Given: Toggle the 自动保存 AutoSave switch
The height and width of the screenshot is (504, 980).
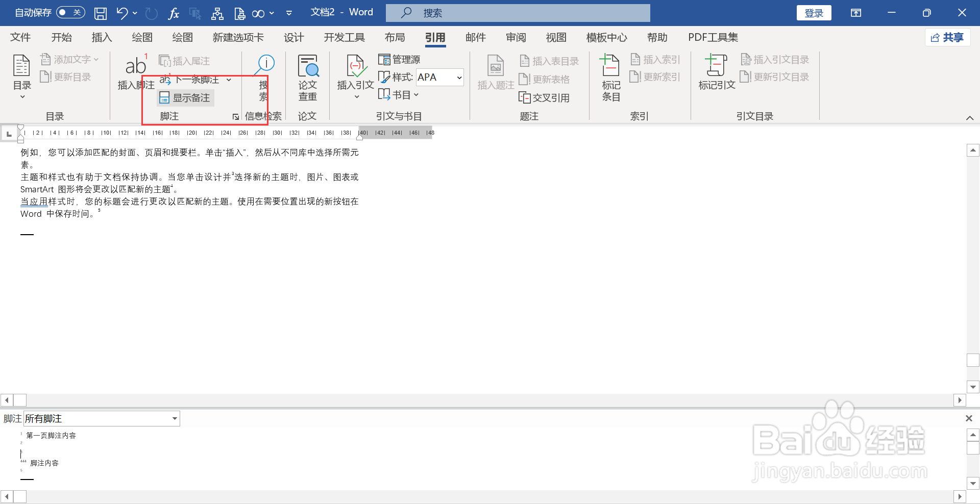Looking at the screenshot, I should point(70,12).
